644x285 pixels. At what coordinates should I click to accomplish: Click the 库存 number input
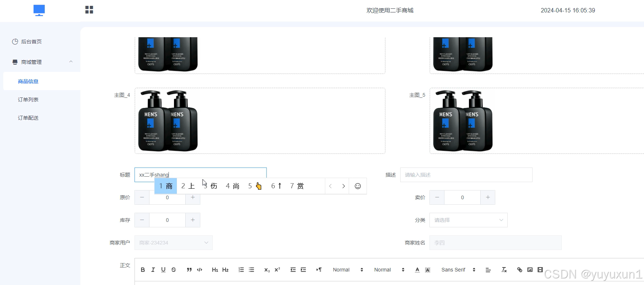coord(167,220)
